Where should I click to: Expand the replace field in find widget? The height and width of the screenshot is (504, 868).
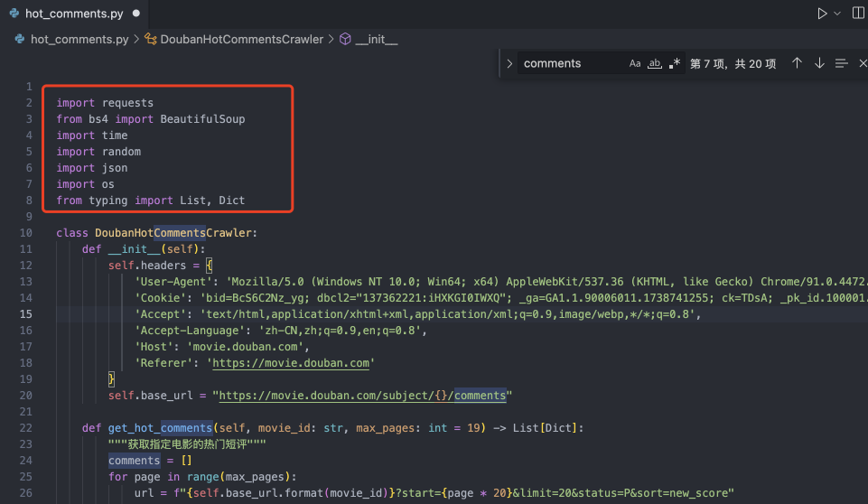510,63
